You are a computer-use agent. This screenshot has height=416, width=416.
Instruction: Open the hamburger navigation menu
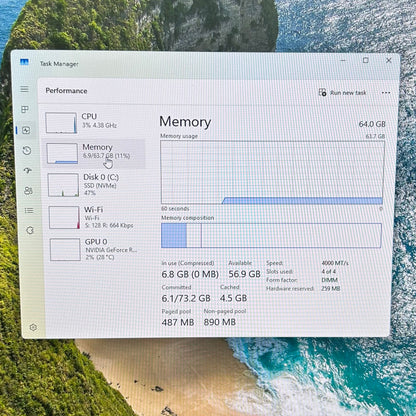point(24,89)
